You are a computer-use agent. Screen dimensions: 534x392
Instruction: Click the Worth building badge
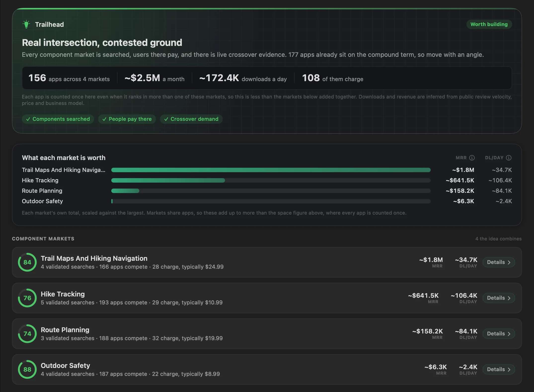[489, 24]
